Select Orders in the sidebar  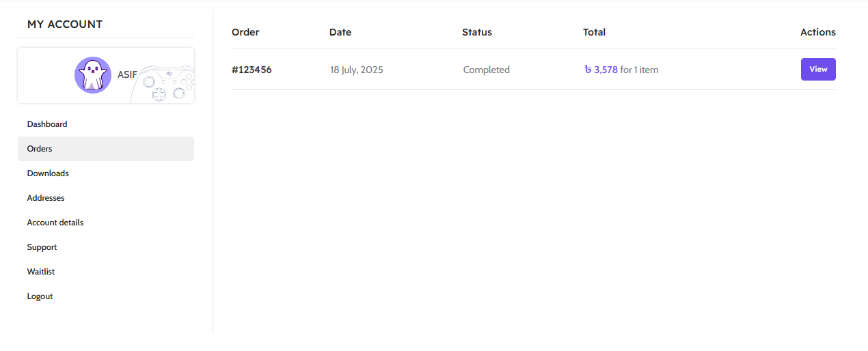pos(106,149)
